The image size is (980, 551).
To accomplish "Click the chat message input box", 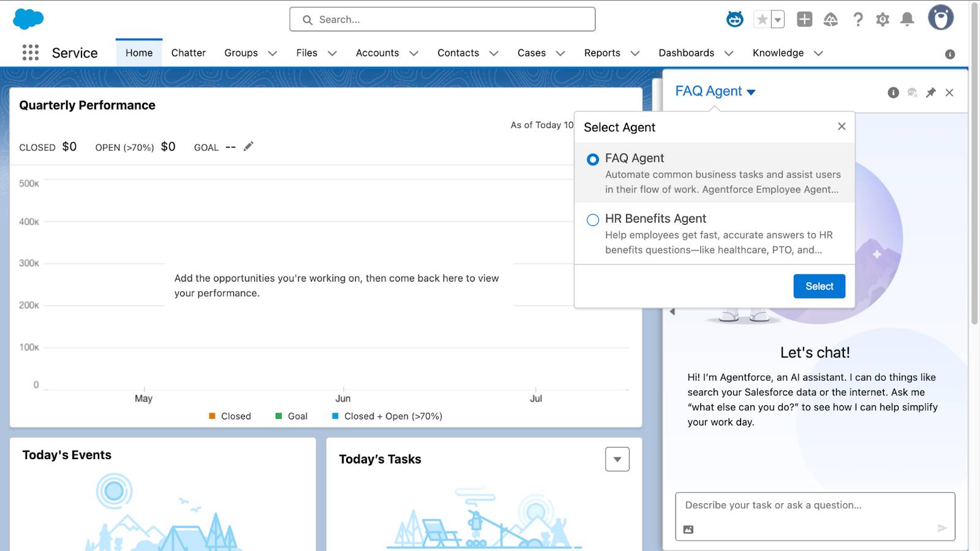I will (x=815, y=516).
